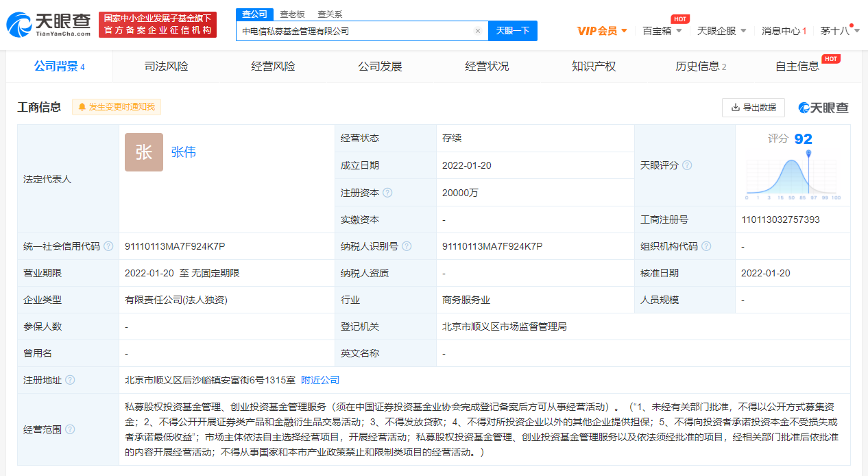
Task: Click the 张 avatar thumbnail
Action: 144,152
